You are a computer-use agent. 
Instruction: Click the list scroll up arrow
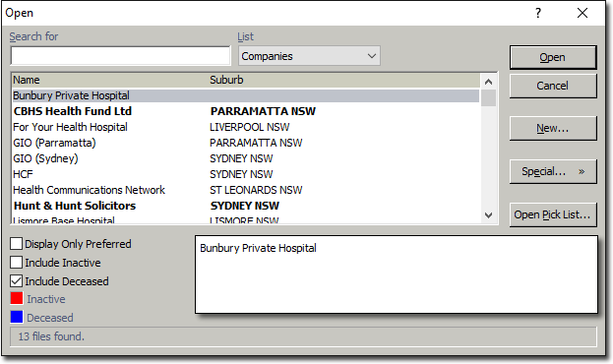[488, 82]
